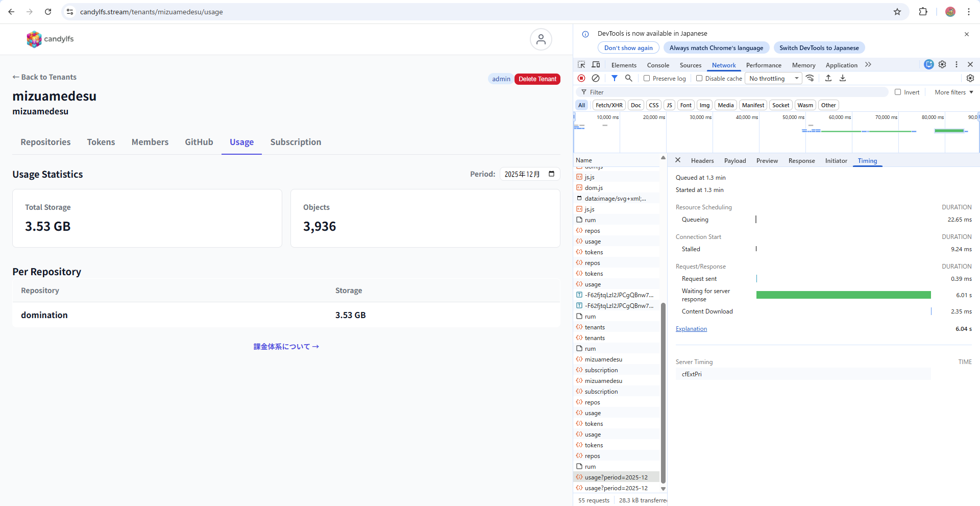Open the user profile avatar icon
Screen dimensions: 980x506
541,39
